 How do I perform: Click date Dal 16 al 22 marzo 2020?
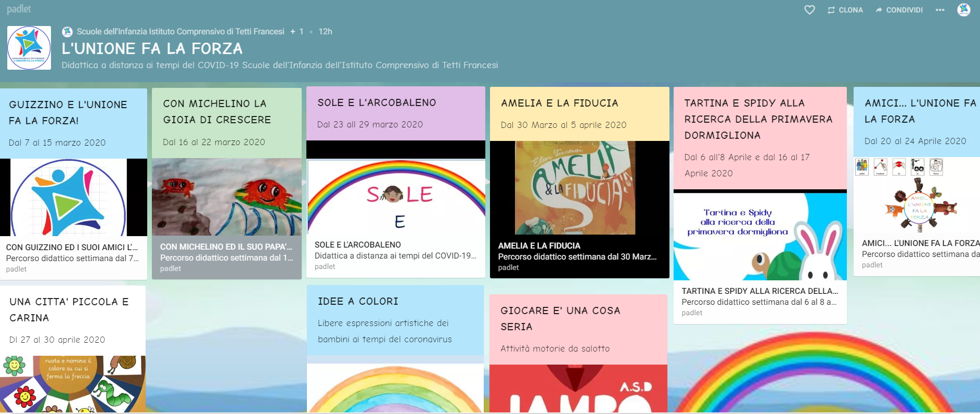click(x=214, y=143)
